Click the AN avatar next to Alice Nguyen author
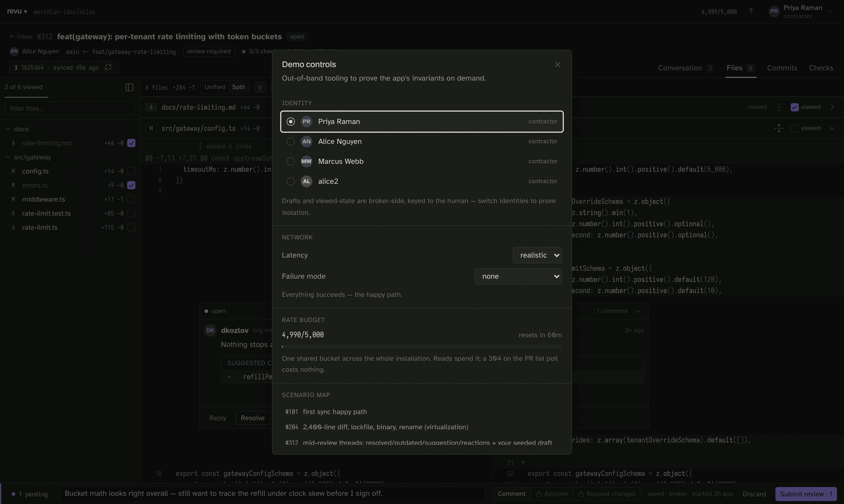Viewport: 844px width, 504px height. [x=14, y=51]
